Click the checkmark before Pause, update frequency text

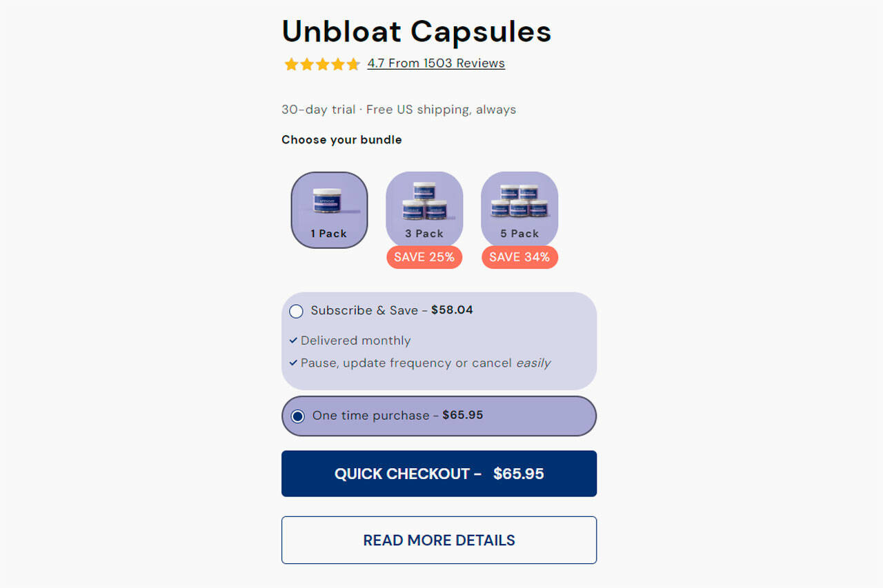click(x=294, y=363)
